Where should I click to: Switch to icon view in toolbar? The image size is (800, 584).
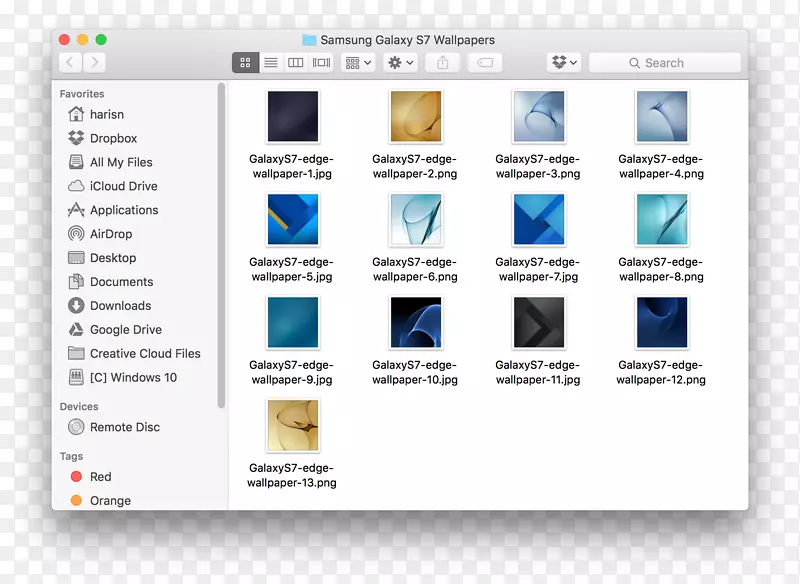pyautogui.click(x=245, y=63)
